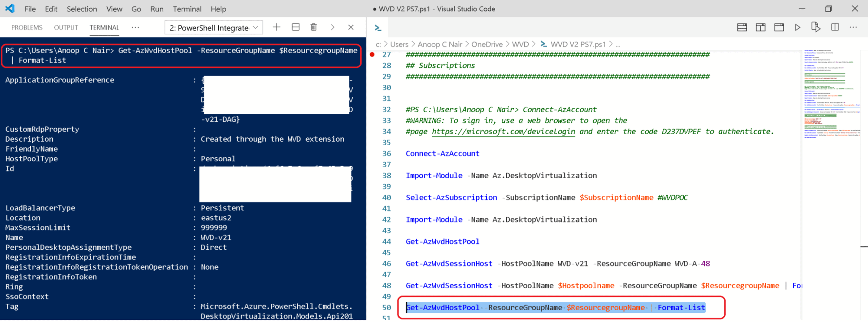
Task: Click the Anoop C Nair breadcrumb
Action: [440, 44]
